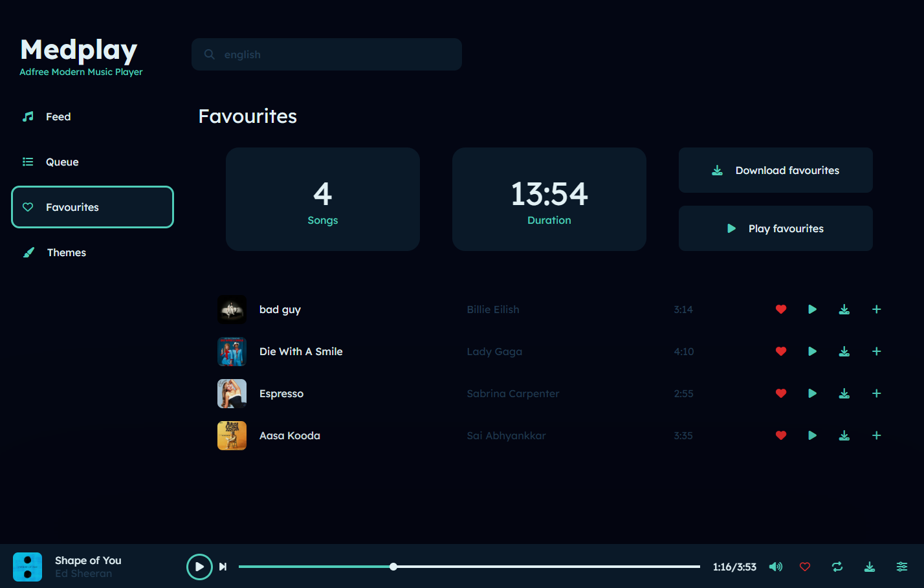Favourite the playing song Shape of You
This screenshot has width=924, height=588.
pyautogui.click(x=805, y=567)
